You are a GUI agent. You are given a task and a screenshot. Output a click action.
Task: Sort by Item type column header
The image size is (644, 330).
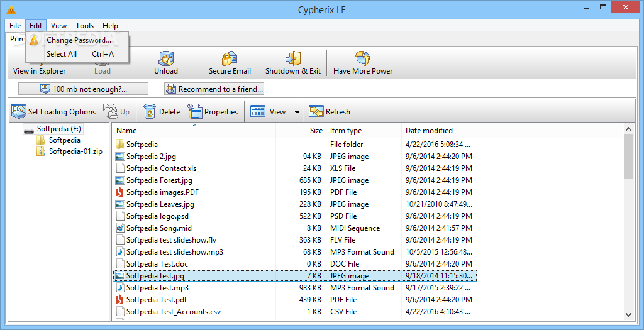(x=363, y=131)
